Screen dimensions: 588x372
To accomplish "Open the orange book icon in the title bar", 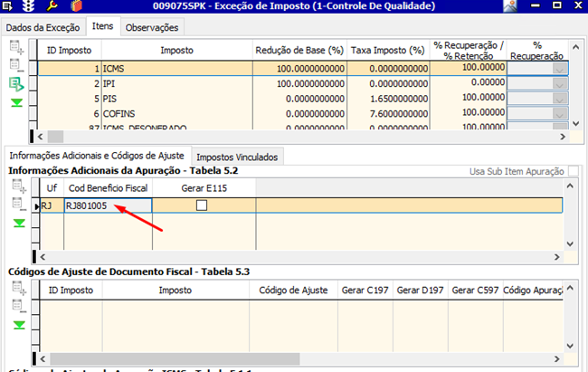I will (x=76, y=5).
